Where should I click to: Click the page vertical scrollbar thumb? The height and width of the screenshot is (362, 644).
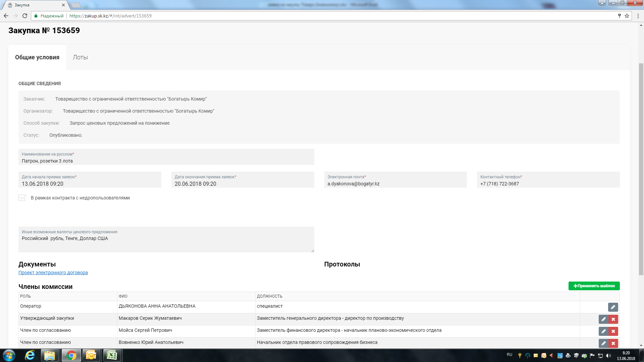pos(641,169)
